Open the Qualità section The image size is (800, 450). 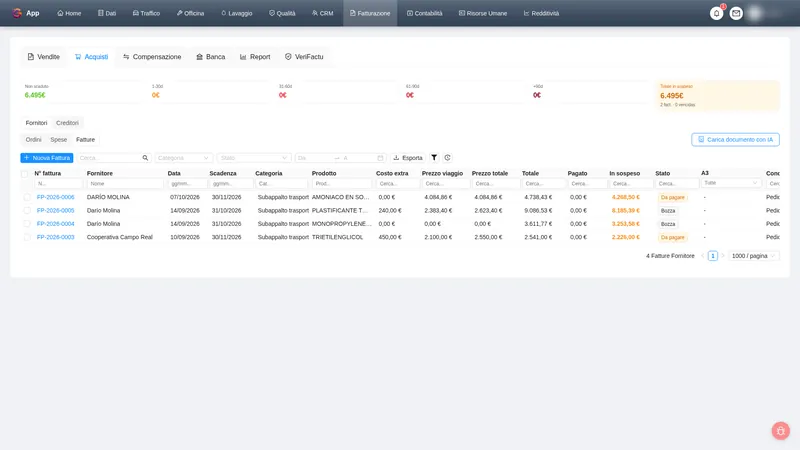coord(282,13)
